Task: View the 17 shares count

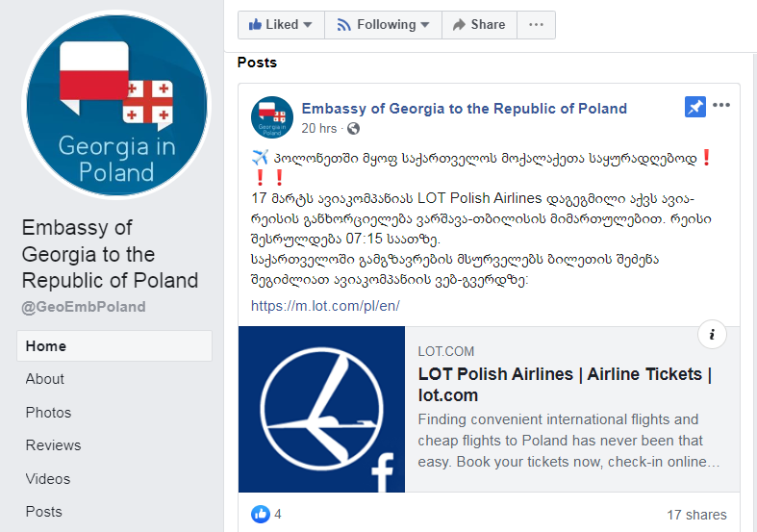Action: pyautogui.click(x=696, y=515)
